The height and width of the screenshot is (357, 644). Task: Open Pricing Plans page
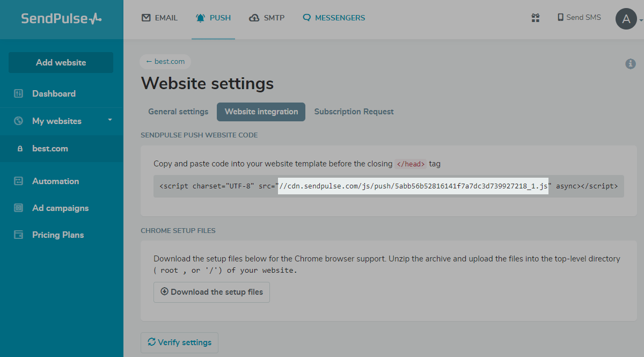[58, 235]
